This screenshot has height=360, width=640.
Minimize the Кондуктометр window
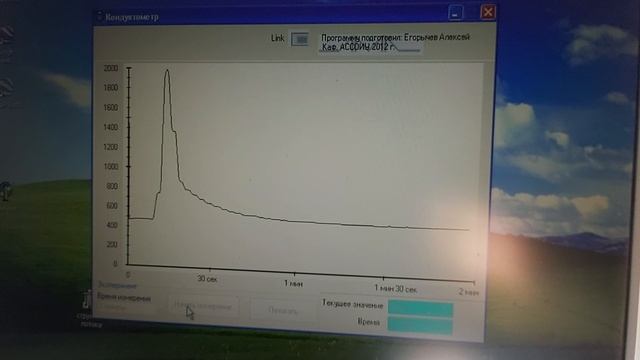click(456, 12)
